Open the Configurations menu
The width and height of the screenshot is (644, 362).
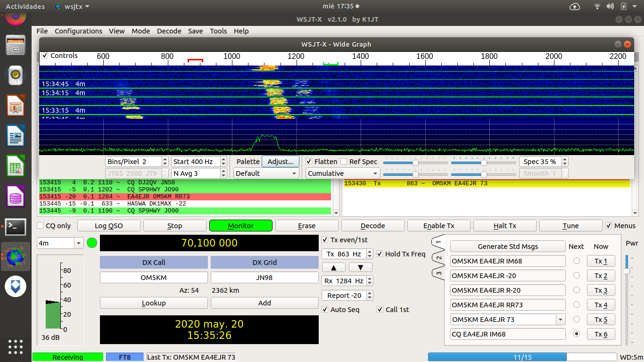pyautogui.click(x=78, y=31)
